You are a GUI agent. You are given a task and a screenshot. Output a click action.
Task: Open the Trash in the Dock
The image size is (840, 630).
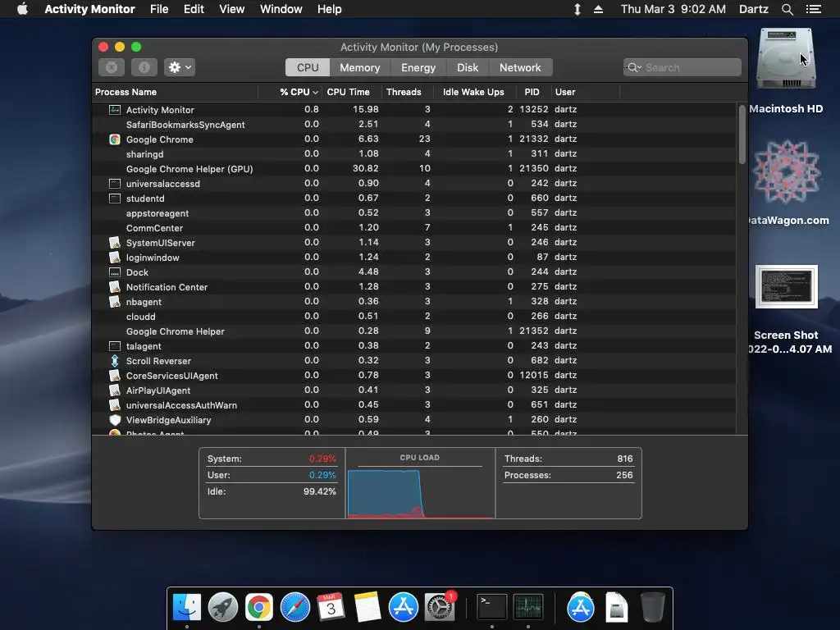coord(653,608)
